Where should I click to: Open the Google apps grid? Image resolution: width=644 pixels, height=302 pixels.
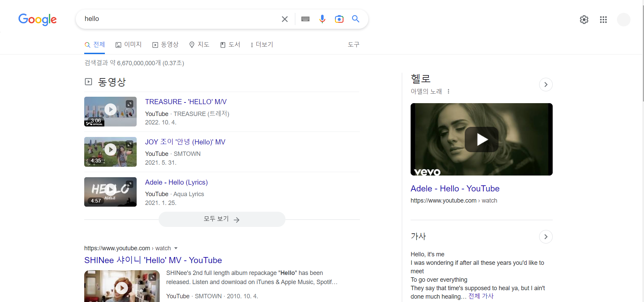click(x=603, y=20)
